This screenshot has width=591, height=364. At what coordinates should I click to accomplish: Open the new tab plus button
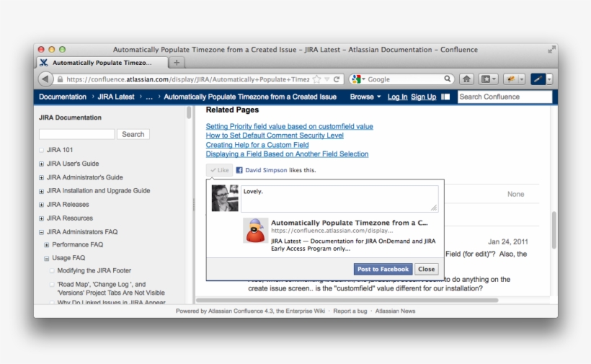[x=177, y=63]
